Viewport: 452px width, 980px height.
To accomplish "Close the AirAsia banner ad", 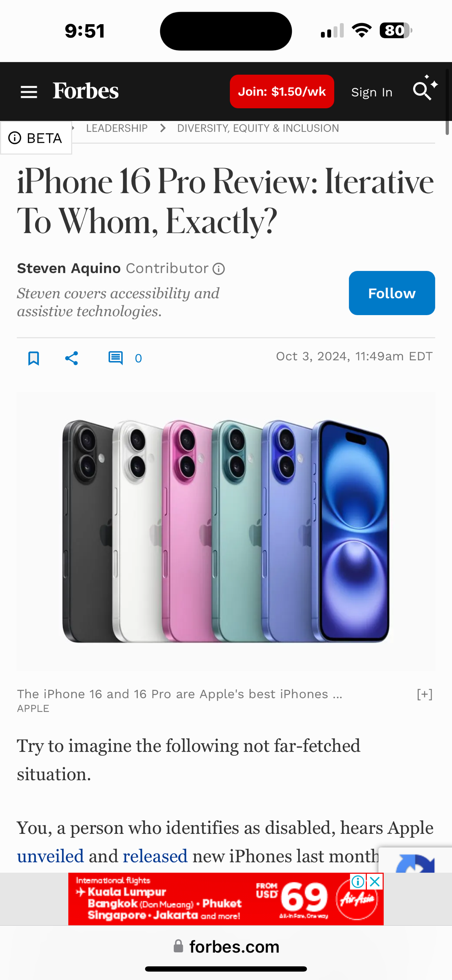I will 375,882.
